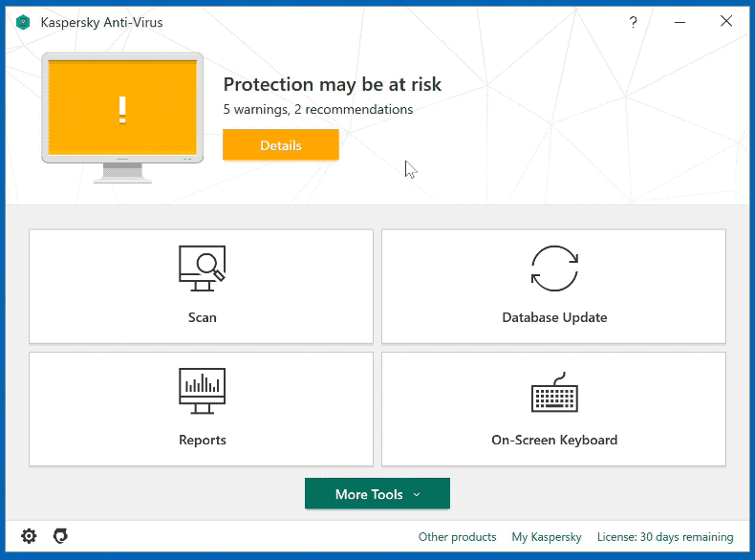Click License: 30 days remaining link

click(x=665, y=537)
